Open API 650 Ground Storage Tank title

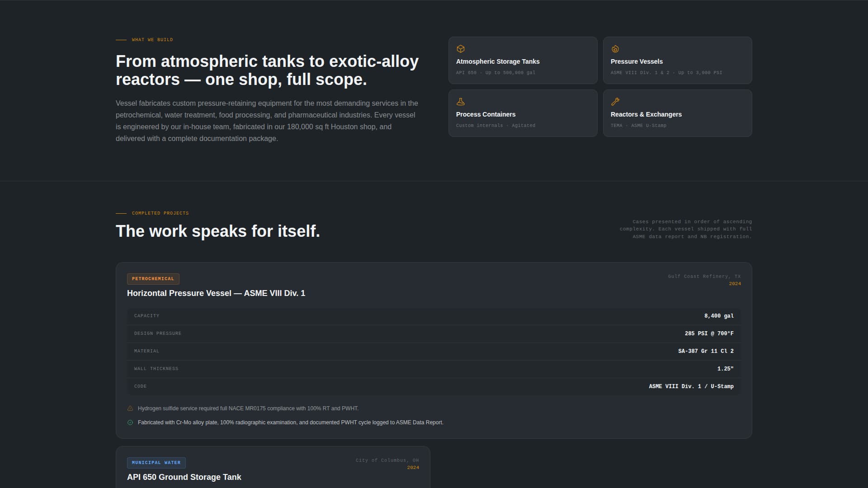pos(184,477)
